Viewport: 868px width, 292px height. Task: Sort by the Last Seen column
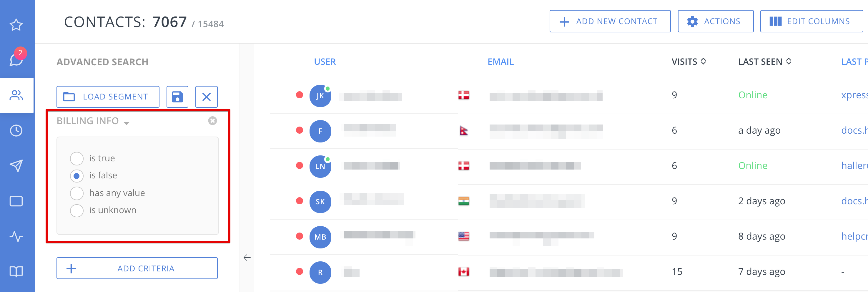point(764,62)
